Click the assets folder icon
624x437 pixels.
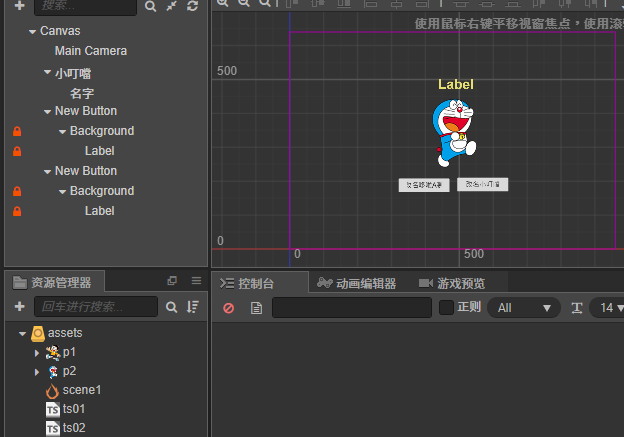coord(38,334)
